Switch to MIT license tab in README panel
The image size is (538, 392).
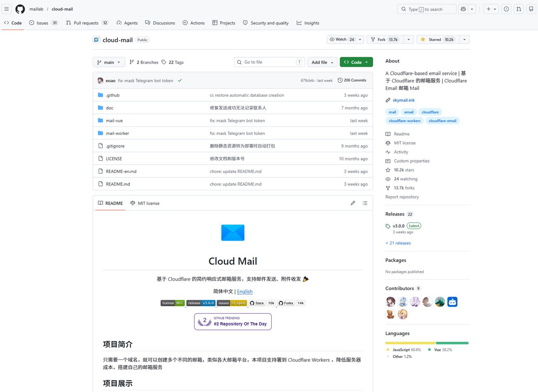tap(145, 203)
